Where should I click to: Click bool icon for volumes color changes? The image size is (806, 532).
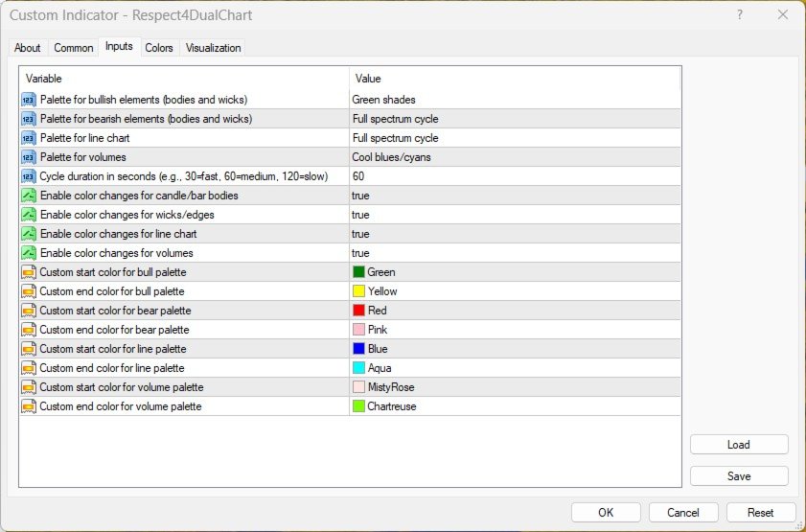(x=29, y=253)
